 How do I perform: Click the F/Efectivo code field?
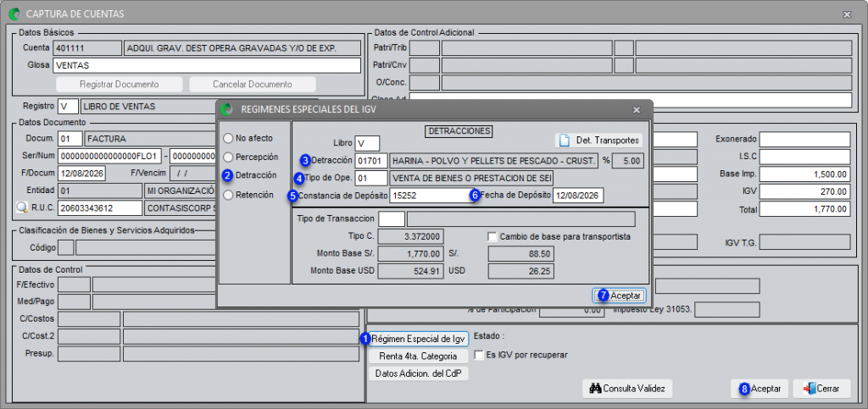click(75, 284)
